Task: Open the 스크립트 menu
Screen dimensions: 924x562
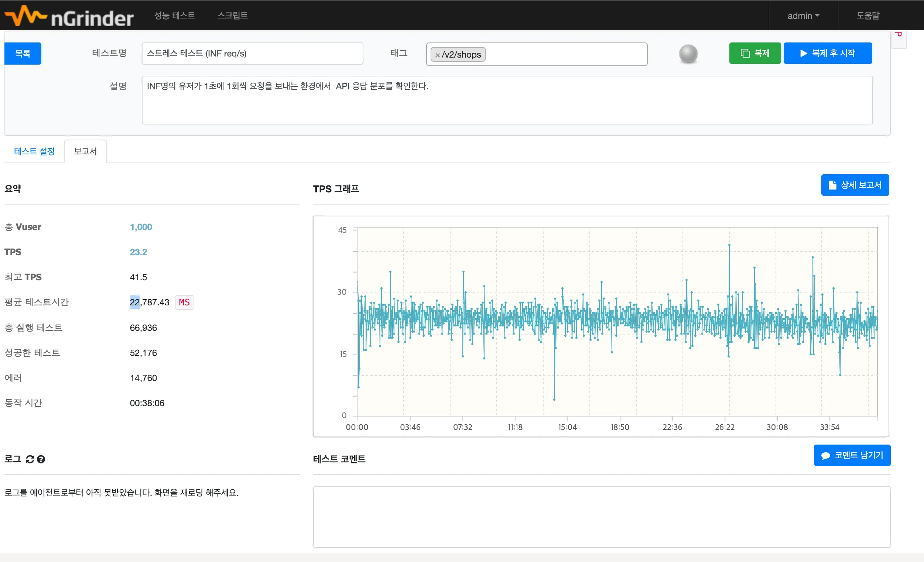Action: pyautogui.click(x=232, y=16)
